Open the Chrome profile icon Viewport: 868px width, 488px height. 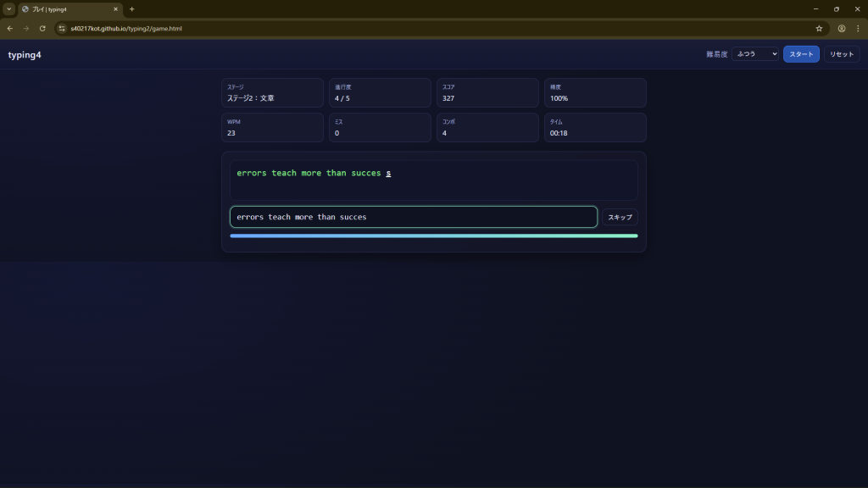[x=842, y=28]
